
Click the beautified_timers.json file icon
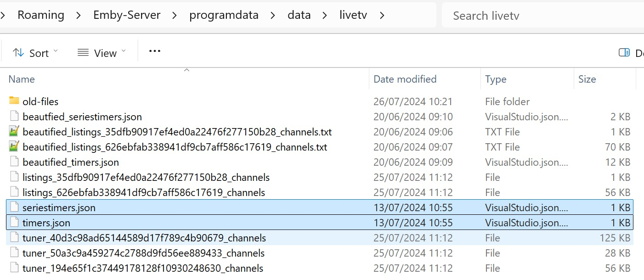(14, 162)
